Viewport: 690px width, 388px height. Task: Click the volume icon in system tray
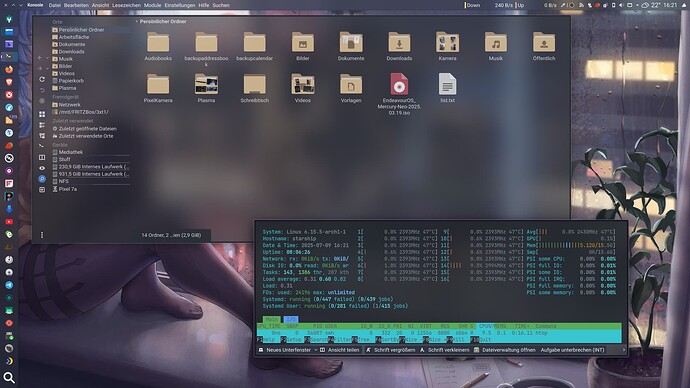tap(621, 5)
